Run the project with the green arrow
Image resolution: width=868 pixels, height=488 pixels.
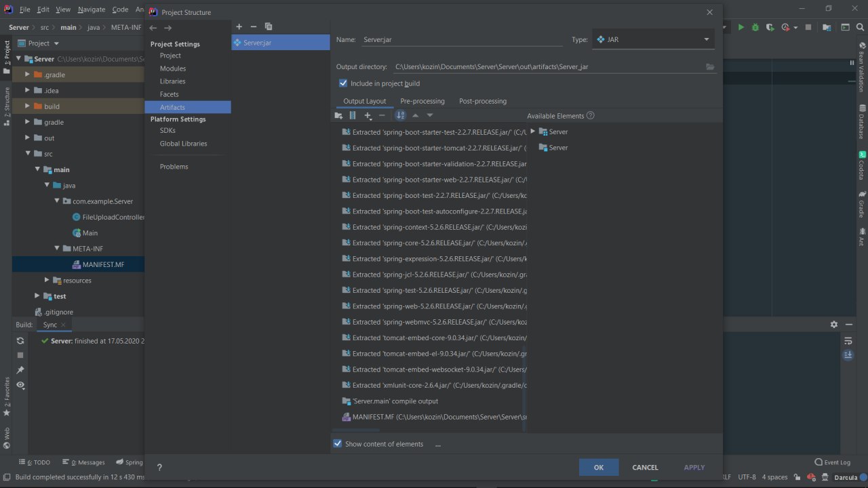(x=741, y=27)
